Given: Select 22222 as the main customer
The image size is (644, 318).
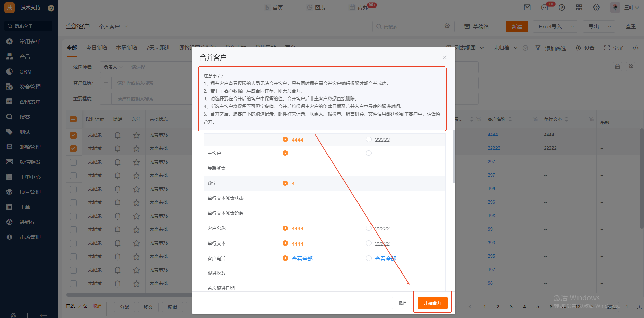Looking at the screenshot, I should click(369, 153).
